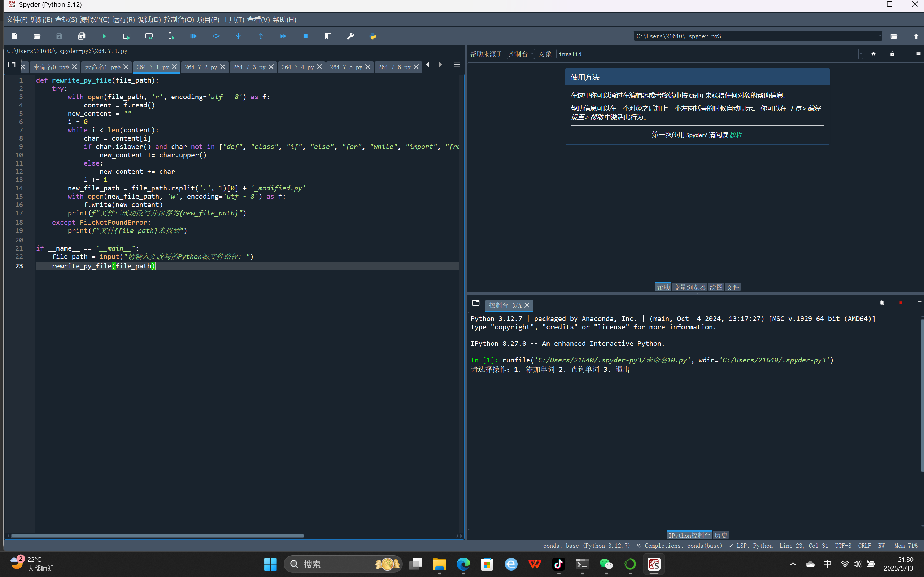924x577 pixels.
Task: Maximize current pane toolbar icon
Action: pos(328,36)
